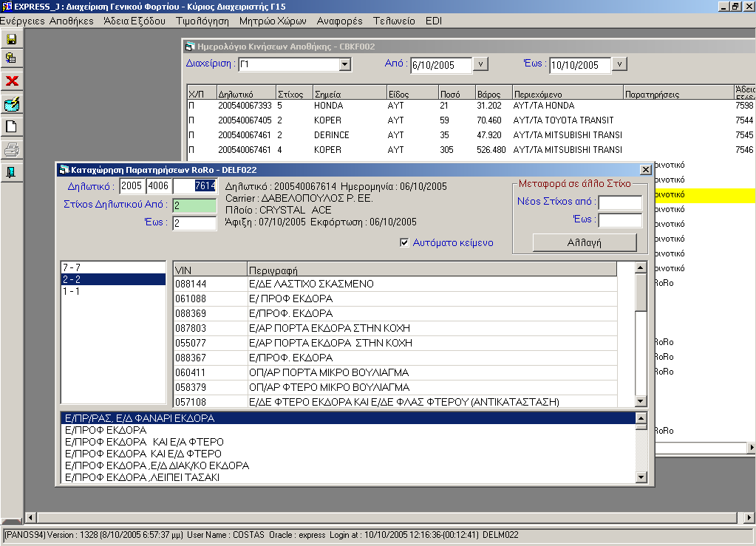The width and height of the screenshot is (756, 546).
Task: Toggle the Αυτόματο κείμενο checkbox
Action: click(x=404, y=242)
